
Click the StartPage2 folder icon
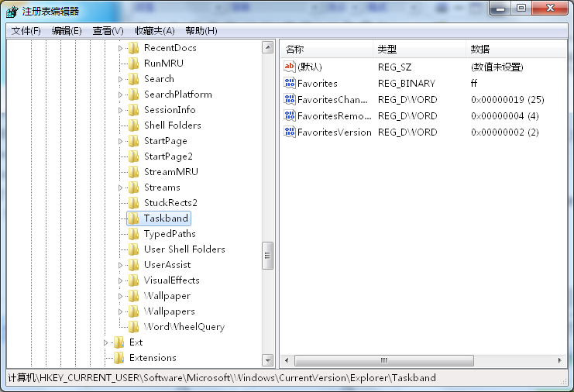(x=133, y=156)
